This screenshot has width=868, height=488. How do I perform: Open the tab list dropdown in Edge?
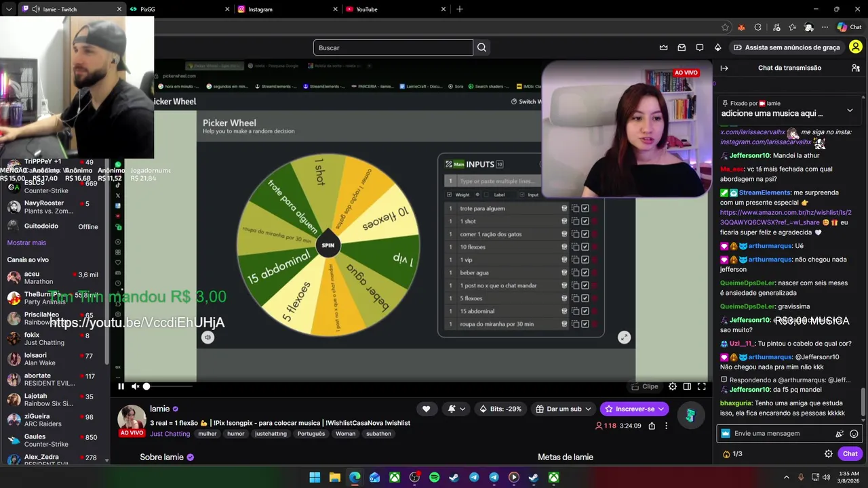pyautogui.click(x=8, y=9)
